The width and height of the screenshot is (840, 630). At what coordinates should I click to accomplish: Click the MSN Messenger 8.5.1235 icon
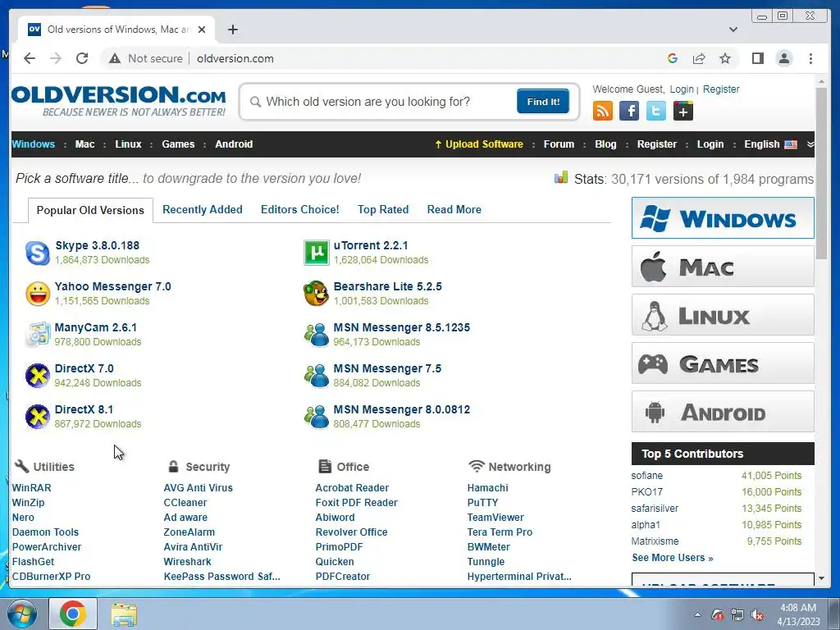(316, 335)
